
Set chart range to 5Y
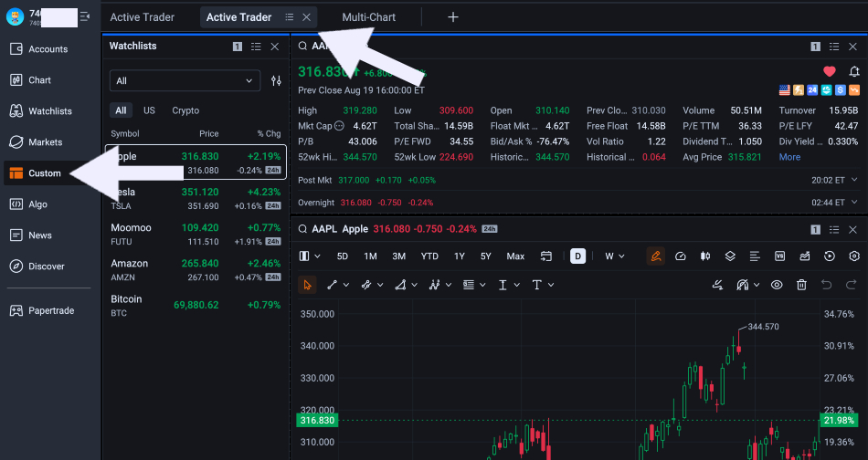point(485,256)
